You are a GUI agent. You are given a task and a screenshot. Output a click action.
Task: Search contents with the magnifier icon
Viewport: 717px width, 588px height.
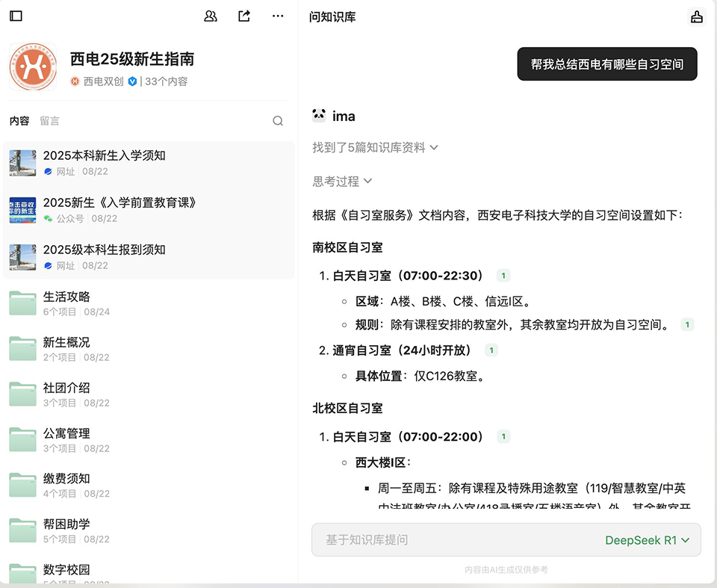pyautogui.click(x=278, y=121)
